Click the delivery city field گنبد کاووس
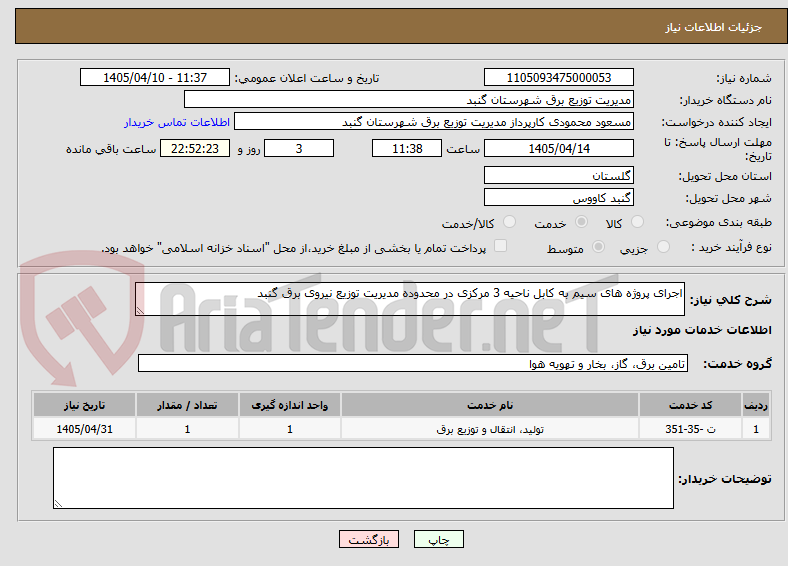This screenshot has width=788, height=566. [559, 197]
